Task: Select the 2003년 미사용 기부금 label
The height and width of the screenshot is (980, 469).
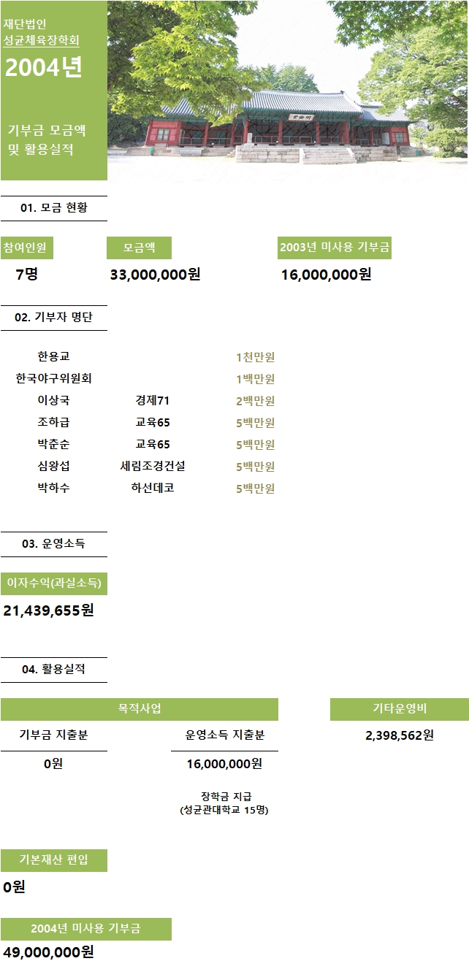Action: pos(335,248)
